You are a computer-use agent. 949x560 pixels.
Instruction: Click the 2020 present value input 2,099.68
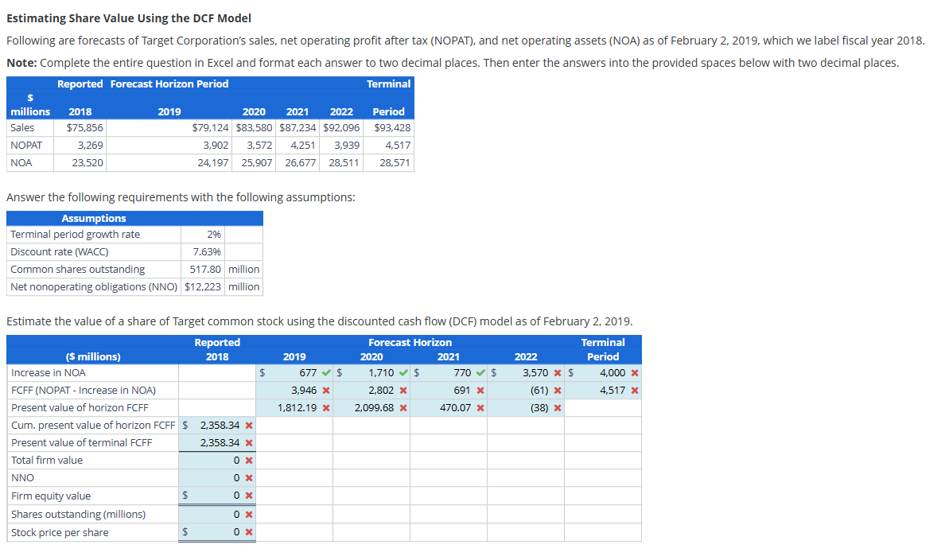(x=371, y=408)
